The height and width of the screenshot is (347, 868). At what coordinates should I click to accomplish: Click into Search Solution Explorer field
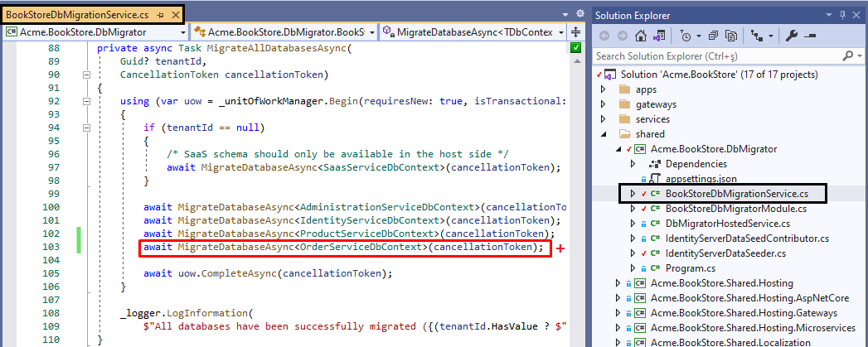click(x=717, y=55)
